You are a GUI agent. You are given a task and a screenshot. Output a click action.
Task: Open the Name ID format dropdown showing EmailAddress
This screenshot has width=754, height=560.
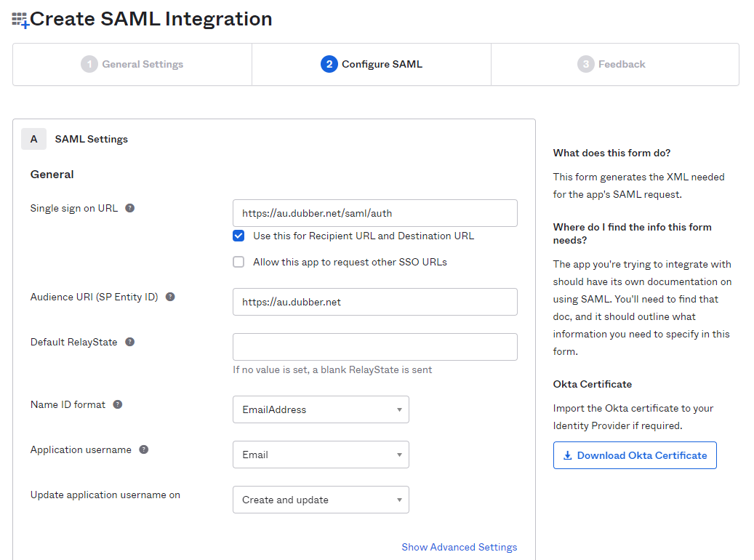pos(321,409)
